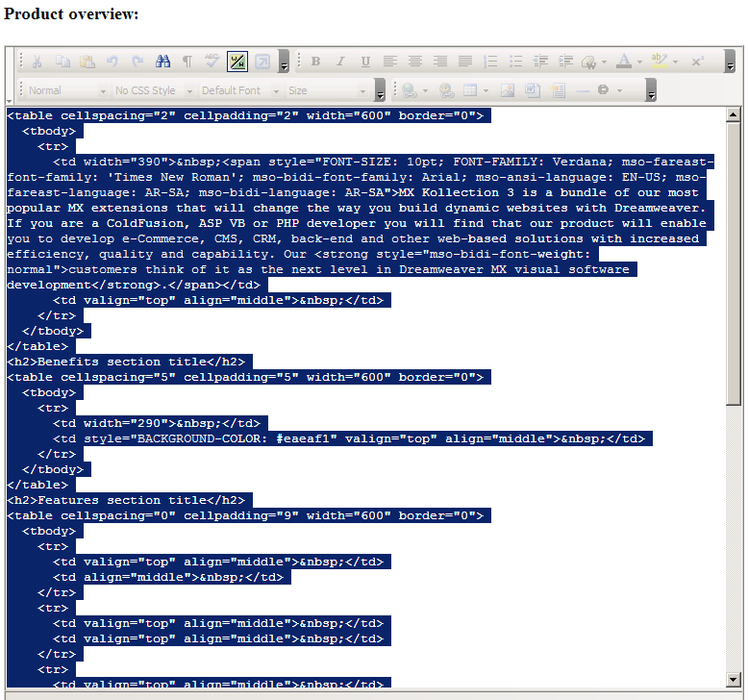Toggle Bold formatting
This screenshot has height=700, width=748.
tap(315, 62)
